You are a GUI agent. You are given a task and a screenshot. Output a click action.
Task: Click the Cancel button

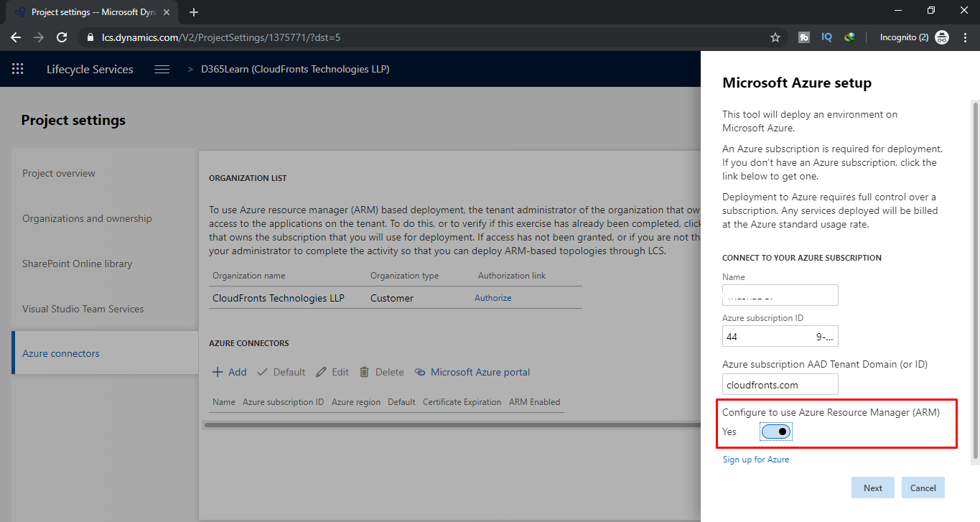click(923, 488)
